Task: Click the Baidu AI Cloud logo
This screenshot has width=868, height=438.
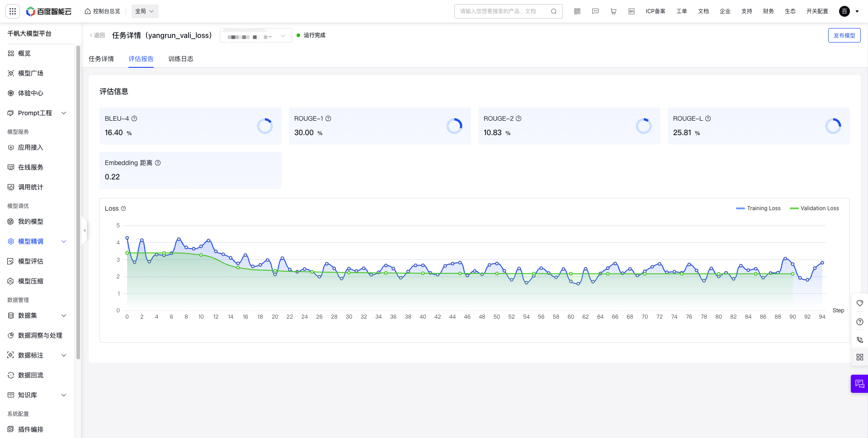Action: coord(49,11)
